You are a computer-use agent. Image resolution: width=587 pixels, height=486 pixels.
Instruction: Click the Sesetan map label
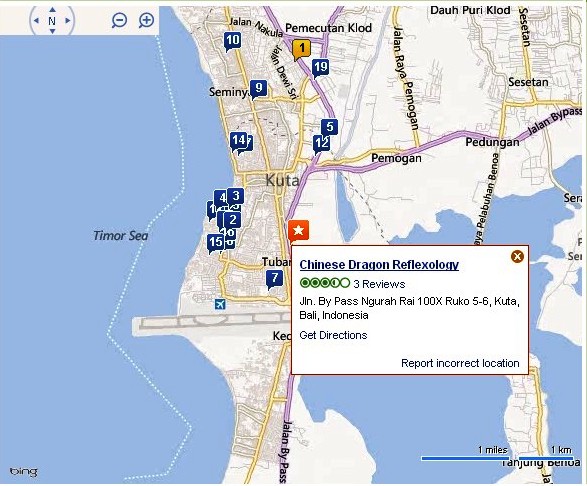coord(528,82)
